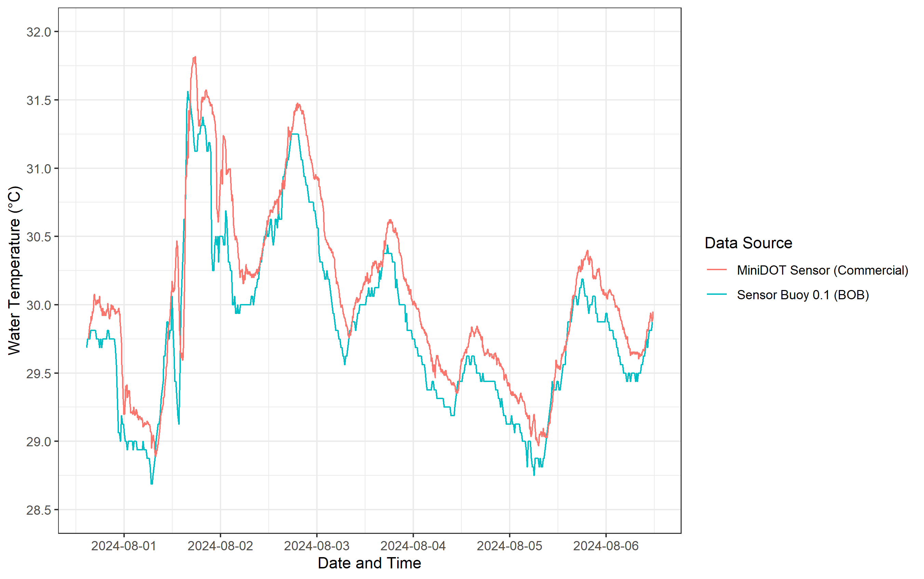Image resolution: width=924 pixels, height=579 pixels.
Task: Click the 2024-08-04 x-axis label
Action: (x=413, y=546)
